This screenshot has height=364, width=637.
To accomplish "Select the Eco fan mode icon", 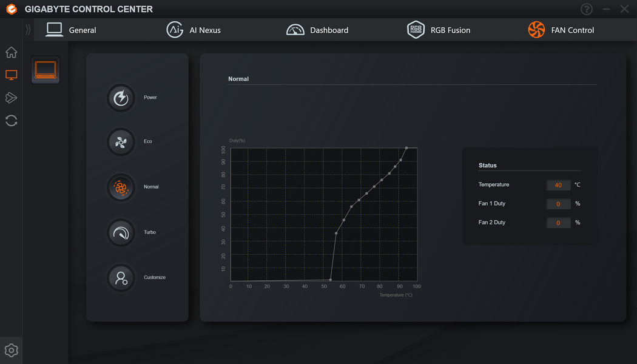I will tap(121, 142).
